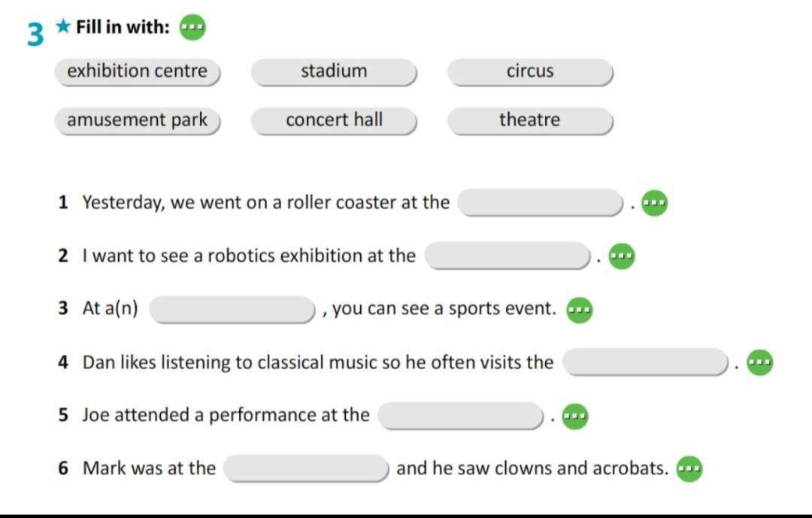
Task: Click the blue star next to exercise 3
Action: click(63, 26)
